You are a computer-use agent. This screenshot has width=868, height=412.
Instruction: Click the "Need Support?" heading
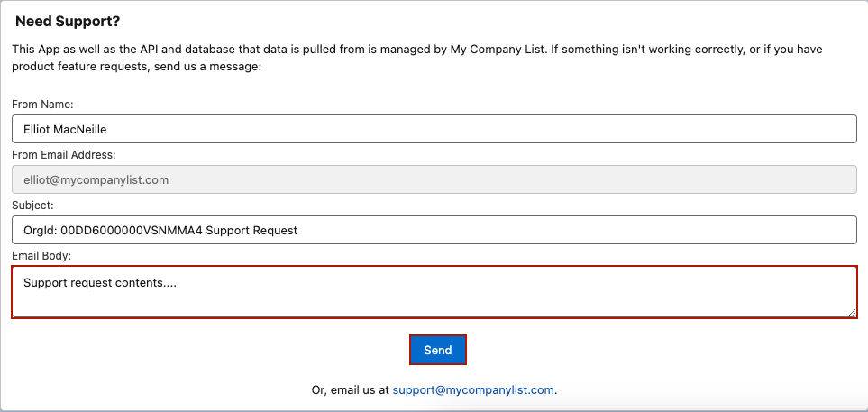pos(68,22)
